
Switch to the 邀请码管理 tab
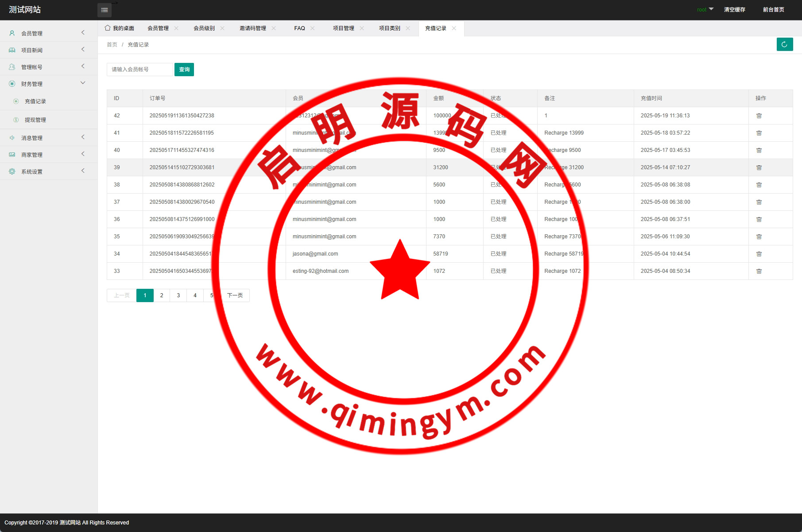pos(252,28)
